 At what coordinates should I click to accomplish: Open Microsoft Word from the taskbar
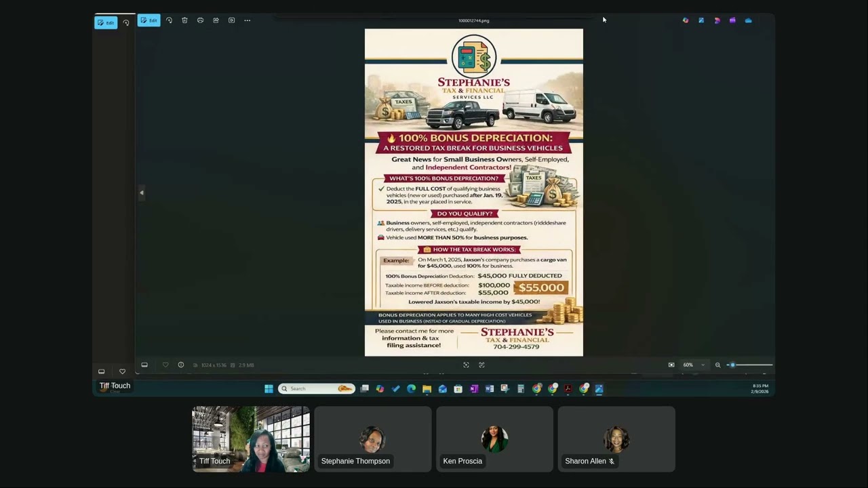(489, 388)
